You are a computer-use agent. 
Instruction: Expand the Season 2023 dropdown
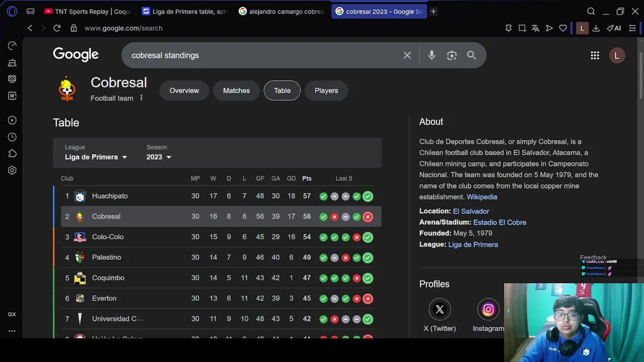pyautogui.click(x=159, y=157)
